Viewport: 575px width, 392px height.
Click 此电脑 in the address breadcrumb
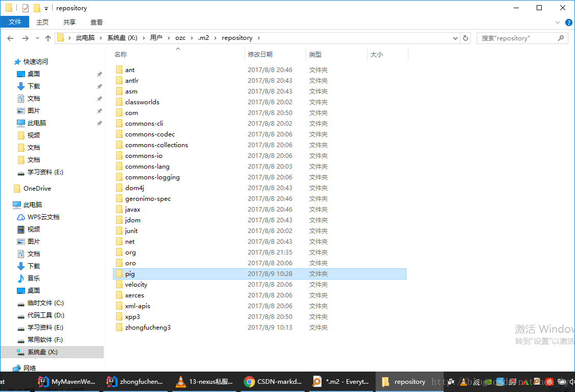[85, 38]
